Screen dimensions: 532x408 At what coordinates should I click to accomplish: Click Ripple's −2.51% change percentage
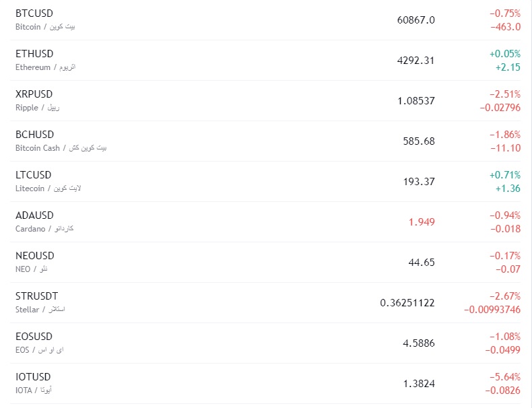point(505,94)
